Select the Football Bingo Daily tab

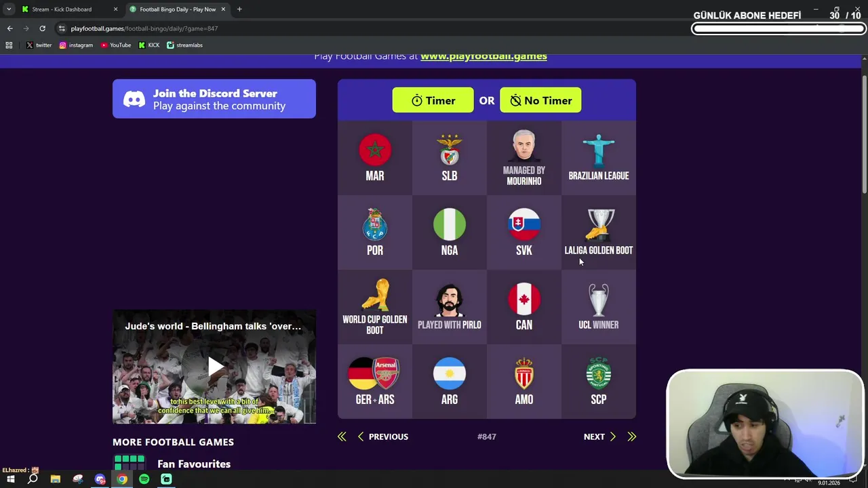click(178, 9)
